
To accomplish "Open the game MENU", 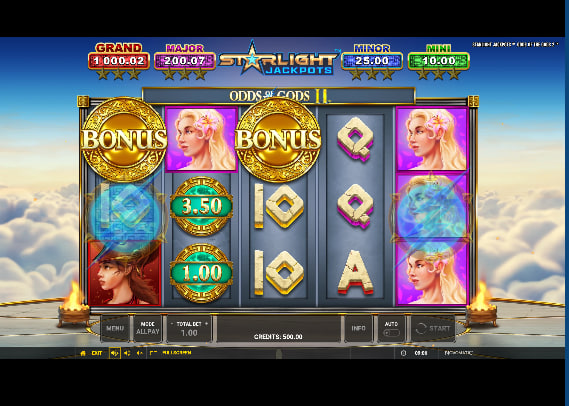I will pyautogui.click(x=115, y=328).
